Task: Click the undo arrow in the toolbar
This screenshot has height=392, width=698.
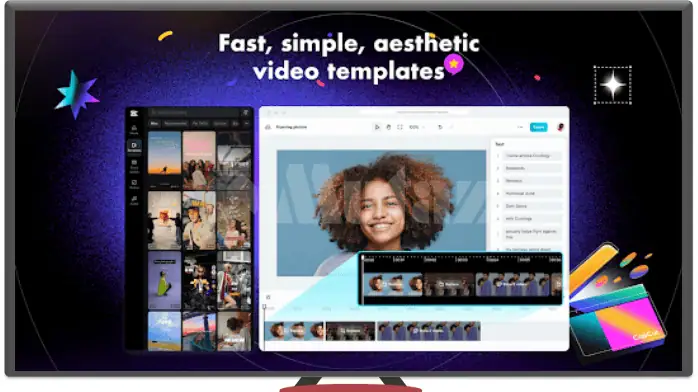Action: (440, 127)
